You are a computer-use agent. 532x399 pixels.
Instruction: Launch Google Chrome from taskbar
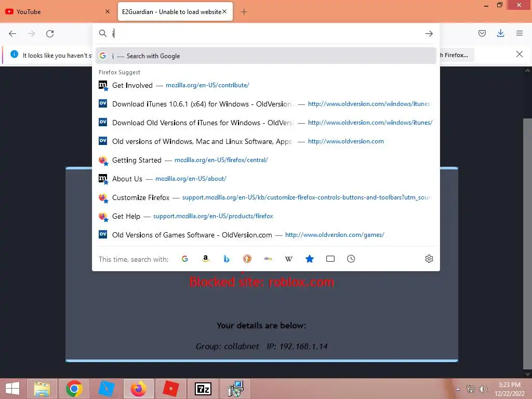click(x=74, y=389)
